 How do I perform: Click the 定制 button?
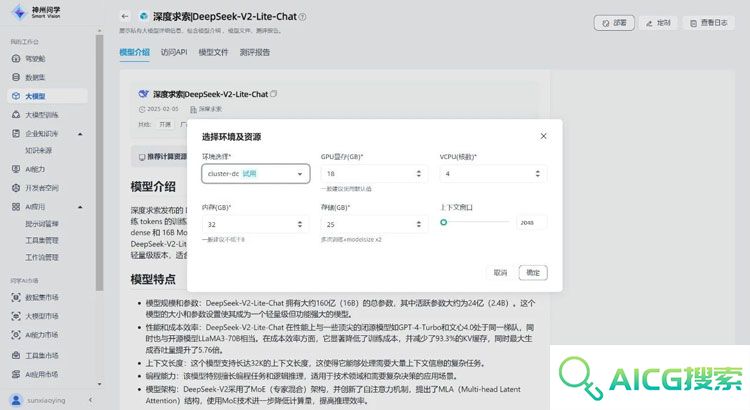coord(658,22)
